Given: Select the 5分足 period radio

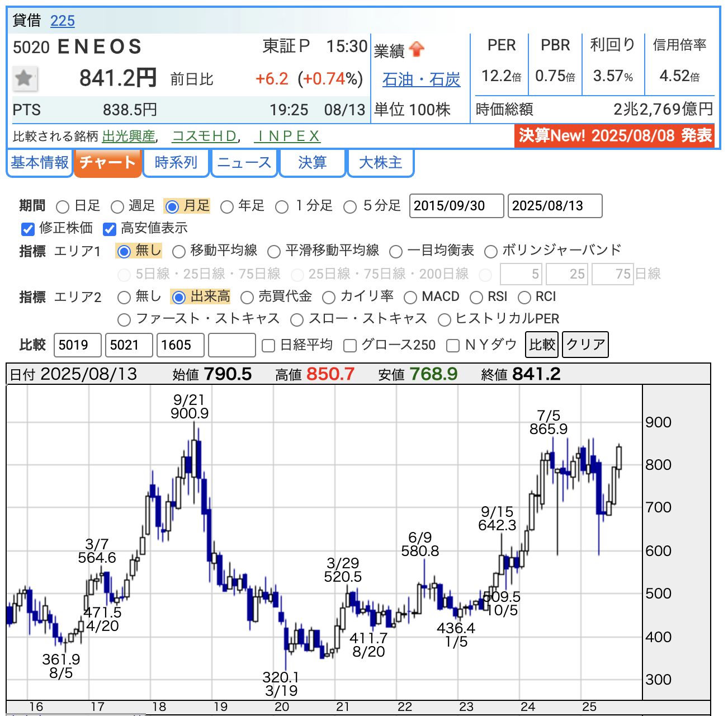Looking at the screenshot, I should [350, 207].
